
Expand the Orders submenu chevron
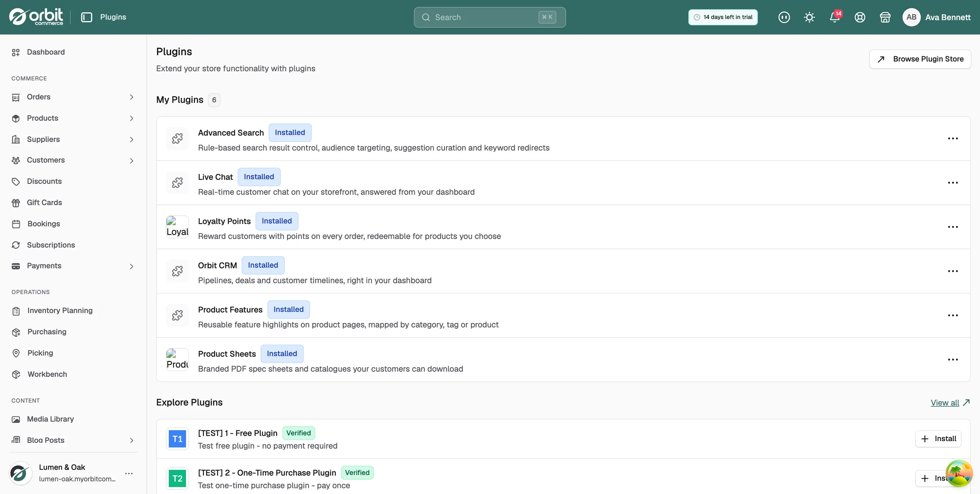[x=131, y=97]
